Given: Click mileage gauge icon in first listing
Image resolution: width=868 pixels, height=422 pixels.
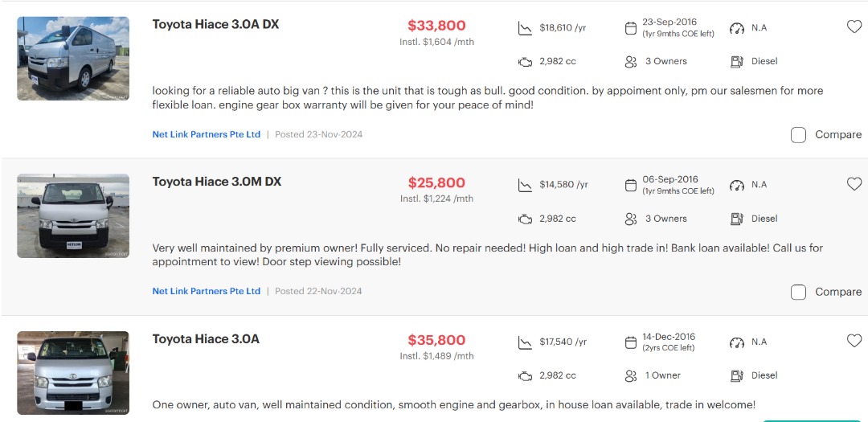Looking at the screenshot, I should click(x=737, y=28).
